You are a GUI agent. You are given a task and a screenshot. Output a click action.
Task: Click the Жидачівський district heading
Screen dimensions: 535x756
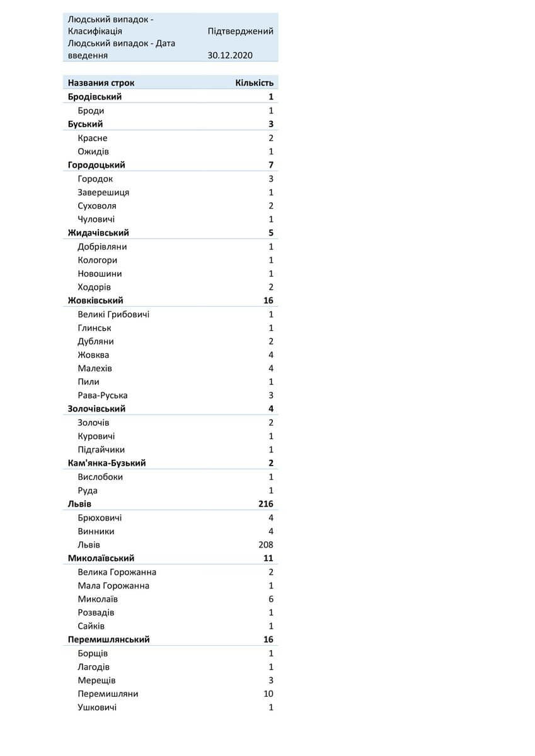[x=98, y=233]
